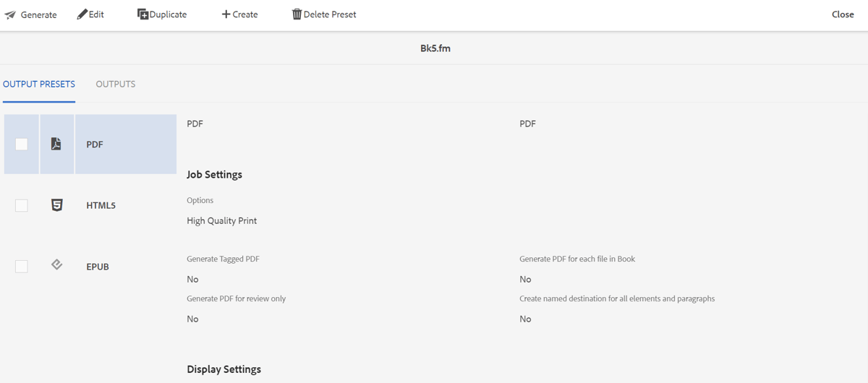Select the HTML5 shield icon
Viewport: 868px width, 383px height.
[56, 205]
